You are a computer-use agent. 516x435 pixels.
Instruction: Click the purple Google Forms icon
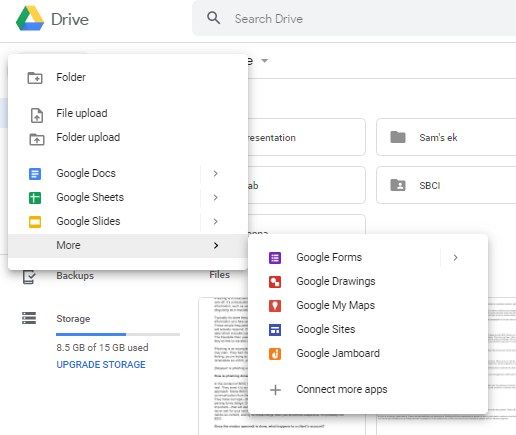[x=275, y=258]
